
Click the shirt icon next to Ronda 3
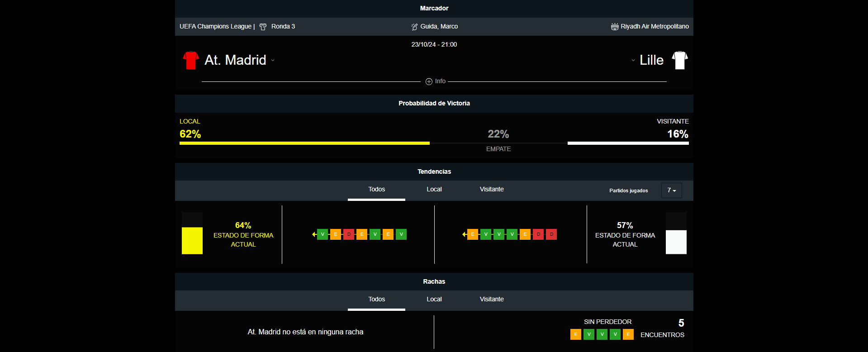click(x=263, y=27)
